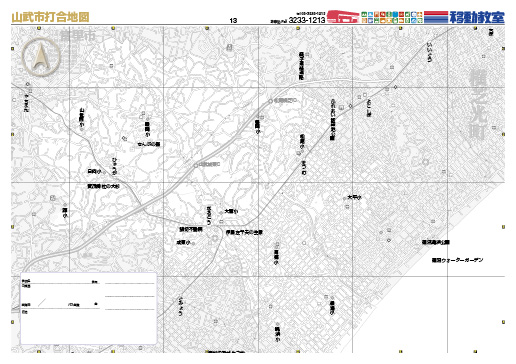Viewport: 516px width, 364px height.
Task: Click the 大平小 school marker label
Action: coord(355,197)
